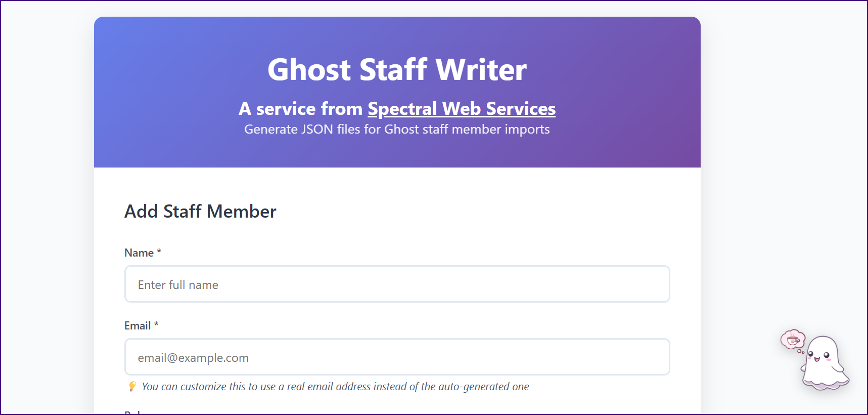Viewport: 868px width, 415px height.
Task: Click the "Generate JSON files" subtitle text
Action: (397, 130)
